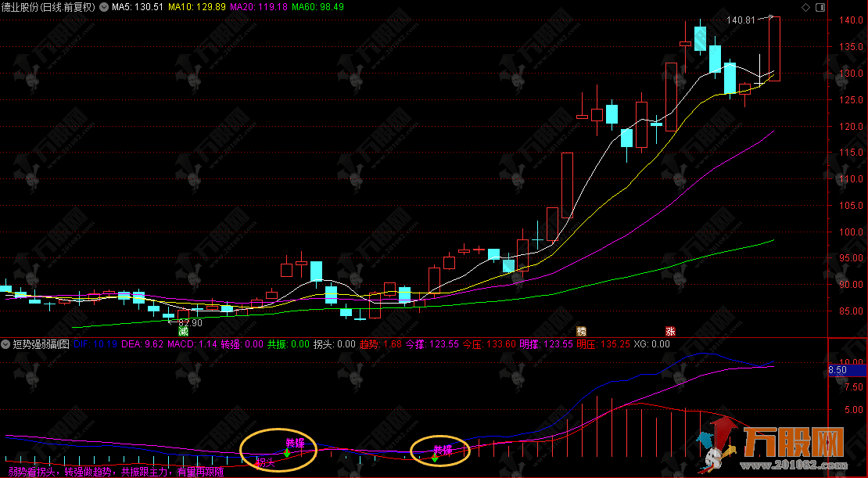Click the 140.0 price axis label
868x478 pixels.
850,20
